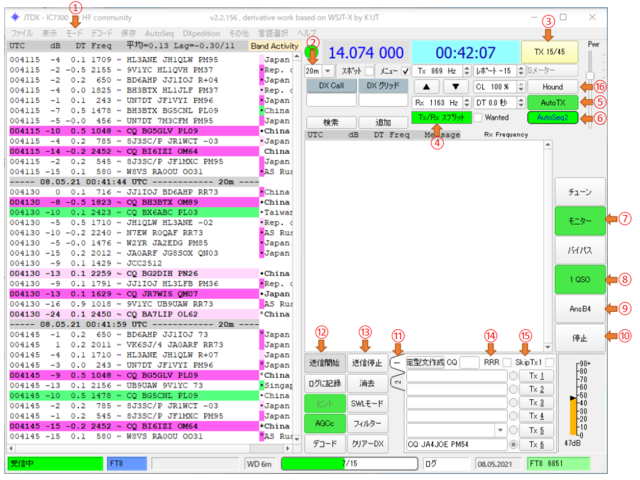
Task: Click the up arrow frequency shift button
Action: 427,87
